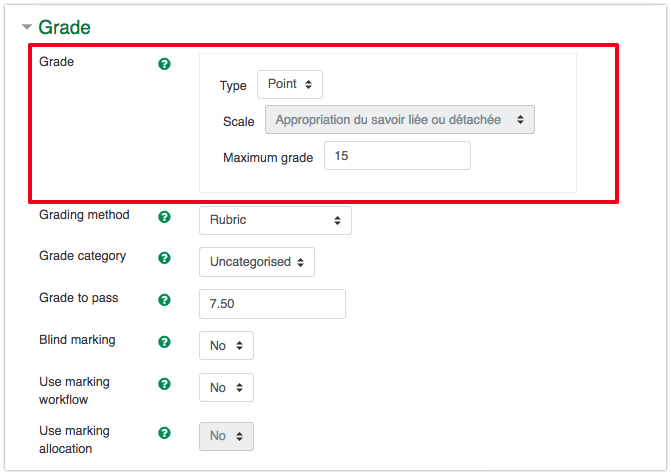Expand the Uncategorised grade category dropdown
Viewport: 671px width, 475px height.
257,262
